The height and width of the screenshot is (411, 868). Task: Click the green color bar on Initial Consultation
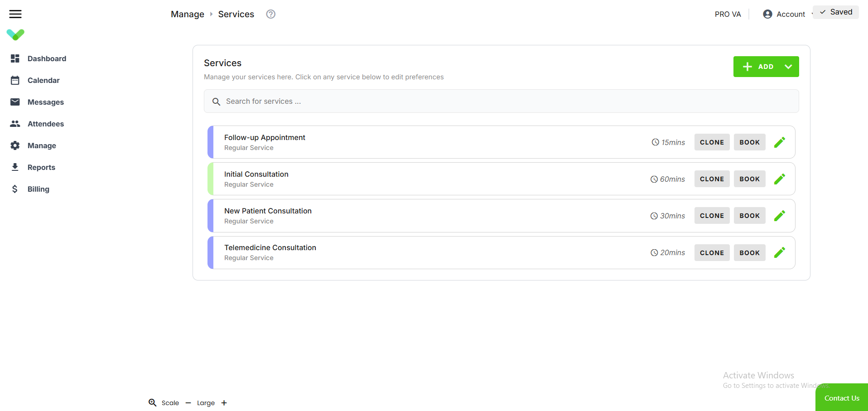point(210,179)
